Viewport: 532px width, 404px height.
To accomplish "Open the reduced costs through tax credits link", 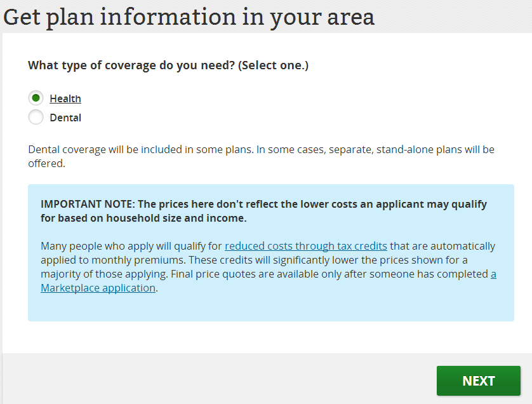I will (x=306, y=246).
